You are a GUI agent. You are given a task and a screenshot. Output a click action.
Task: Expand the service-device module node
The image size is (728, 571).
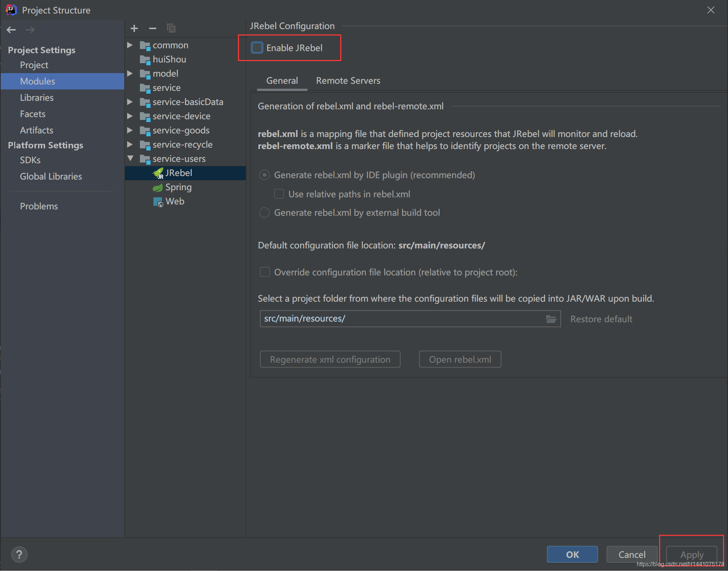(130, 116)
